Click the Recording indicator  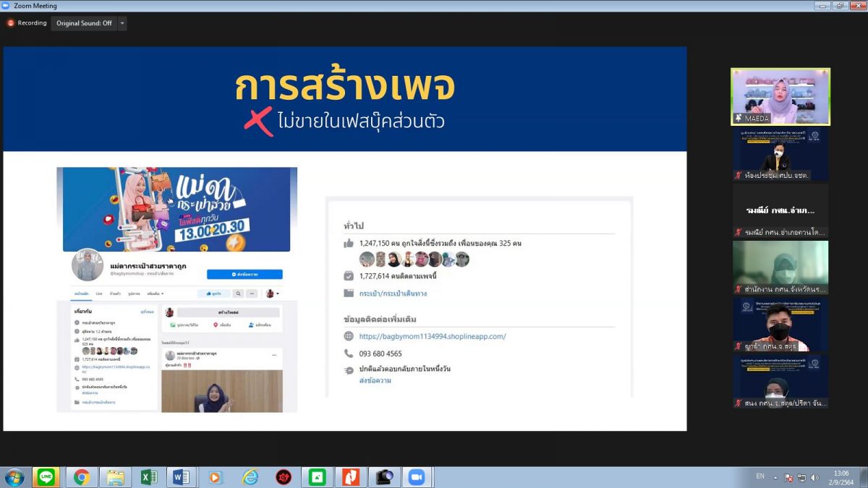(27, 23)
